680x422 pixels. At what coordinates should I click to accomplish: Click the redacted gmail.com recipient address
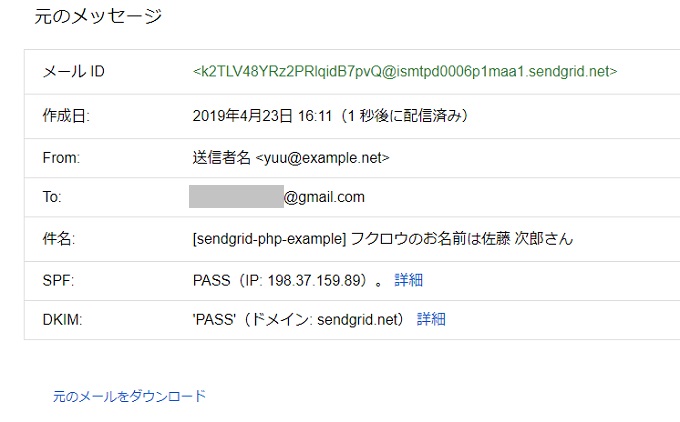coord(277,197)
